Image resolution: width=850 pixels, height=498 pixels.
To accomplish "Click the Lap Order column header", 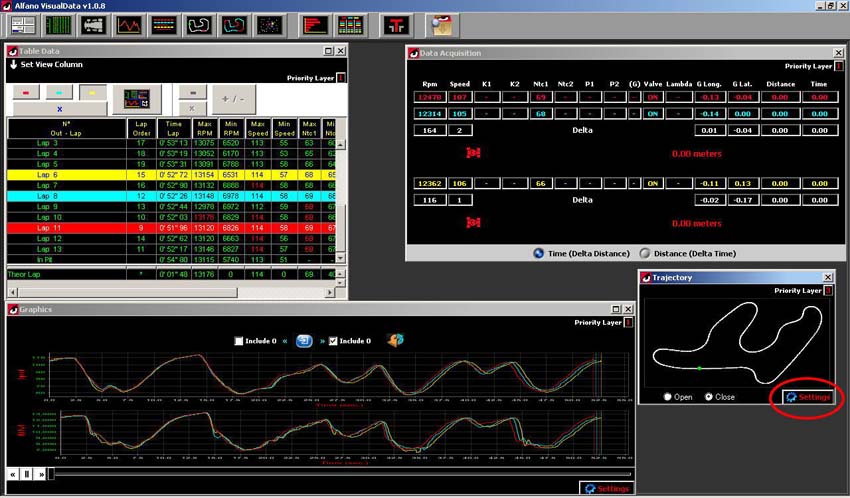I will click(141, 128).
